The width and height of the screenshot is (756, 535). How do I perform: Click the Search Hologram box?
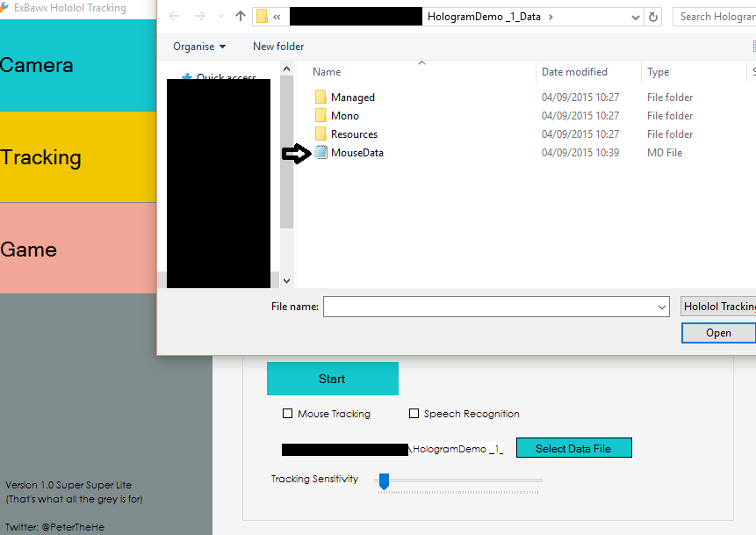coord(715,17)
